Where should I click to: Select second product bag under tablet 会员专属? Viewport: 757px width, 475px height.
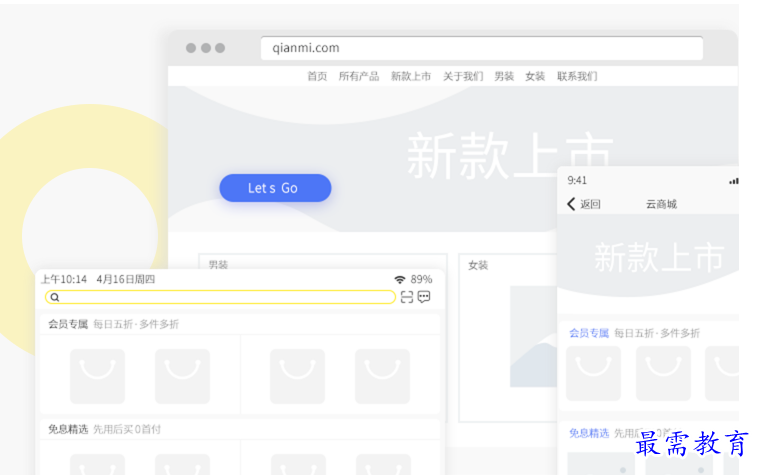[182, 377]
